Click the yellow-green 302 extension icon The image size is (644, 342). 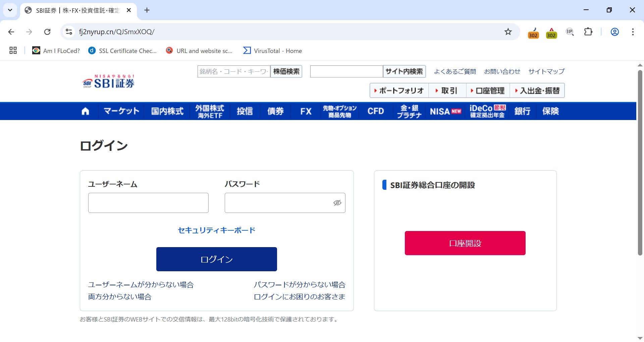point(551,33)
